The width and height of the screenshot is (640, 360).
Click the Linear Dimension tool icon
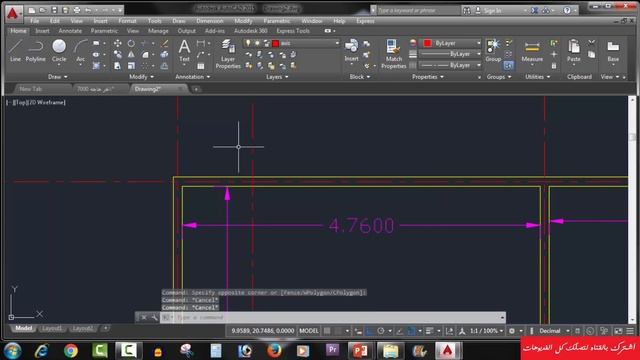200,43
